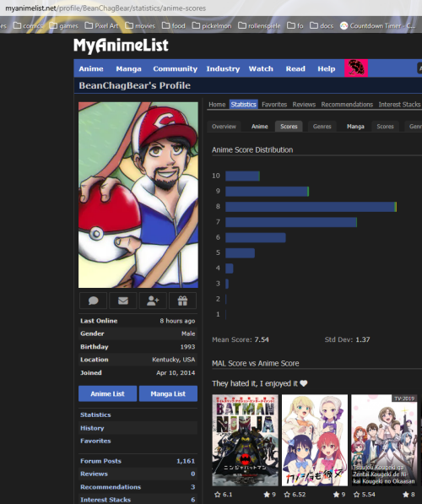Open the sidebar Favorites link

click(95, 441)
